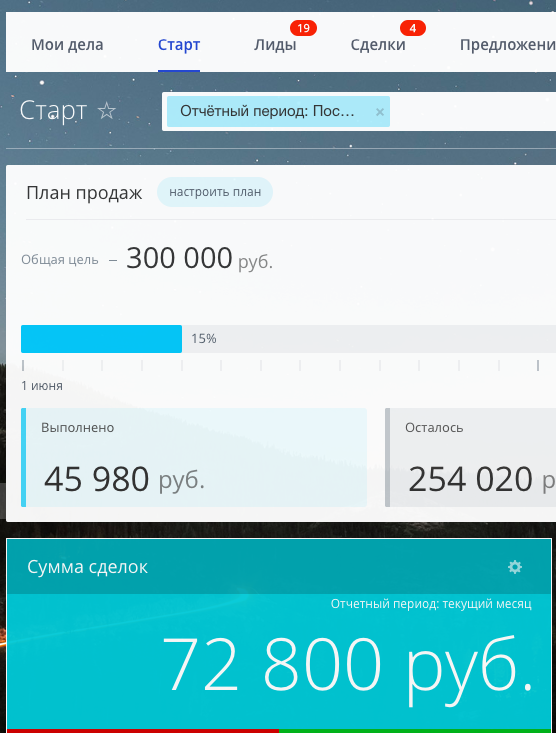The width and height of the screenshot is (556, 733).
Task: Open the Сделки tab
Action: (x=378, y=45)
